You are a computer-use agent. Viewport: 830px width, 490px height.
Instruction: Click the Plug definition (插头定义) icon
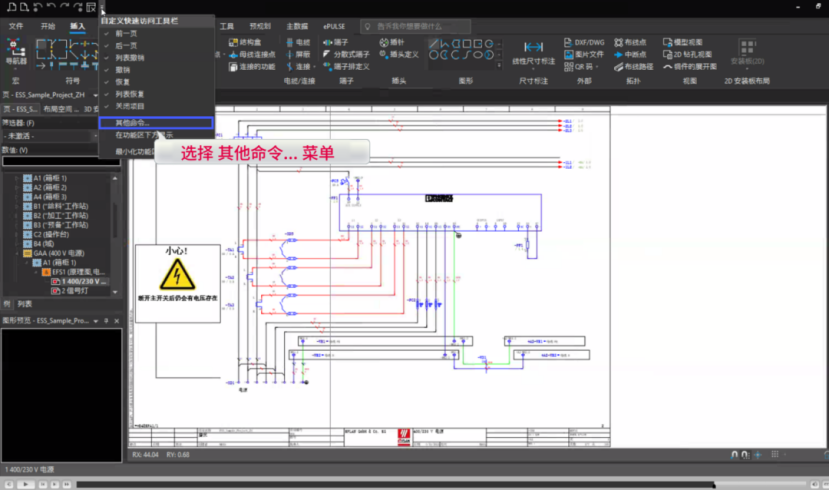click(384, 55)
